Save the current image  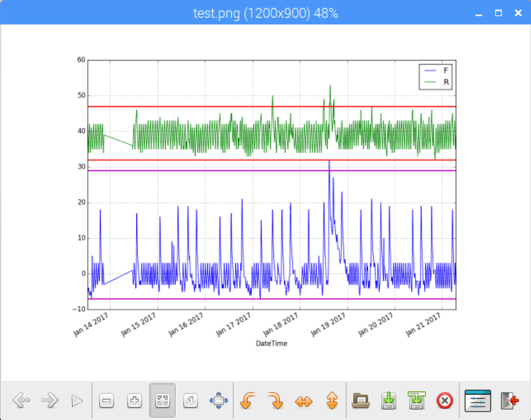(388, 401)
